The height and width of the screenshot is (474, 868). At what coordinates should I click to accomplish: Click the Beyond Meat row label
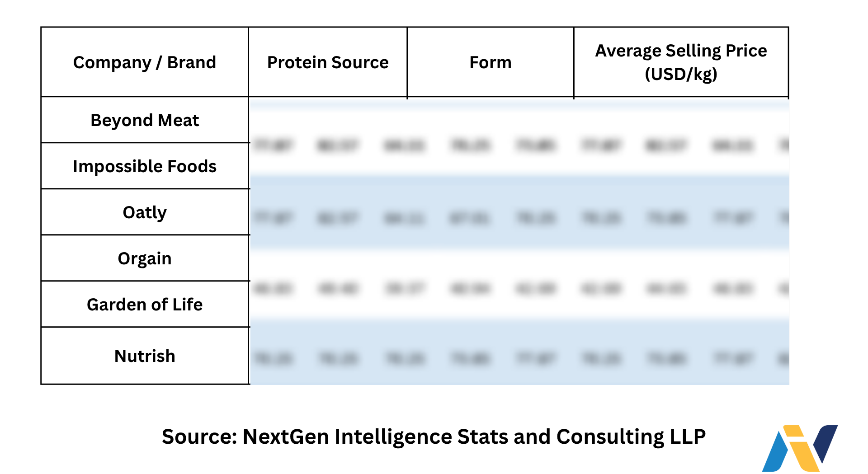pyautogui.click(x=145, y=120)
